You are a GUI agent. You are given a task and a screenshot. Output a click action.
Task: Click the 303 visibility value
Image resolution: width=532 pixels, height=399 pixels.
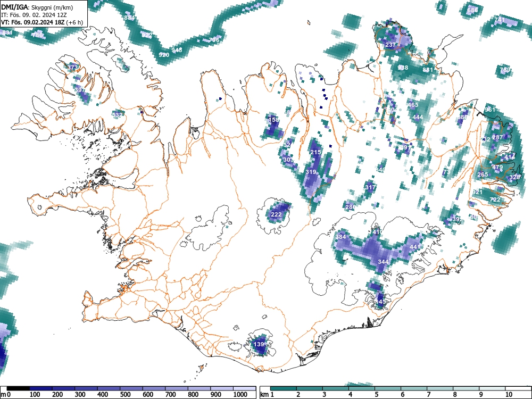coord(288,160)
